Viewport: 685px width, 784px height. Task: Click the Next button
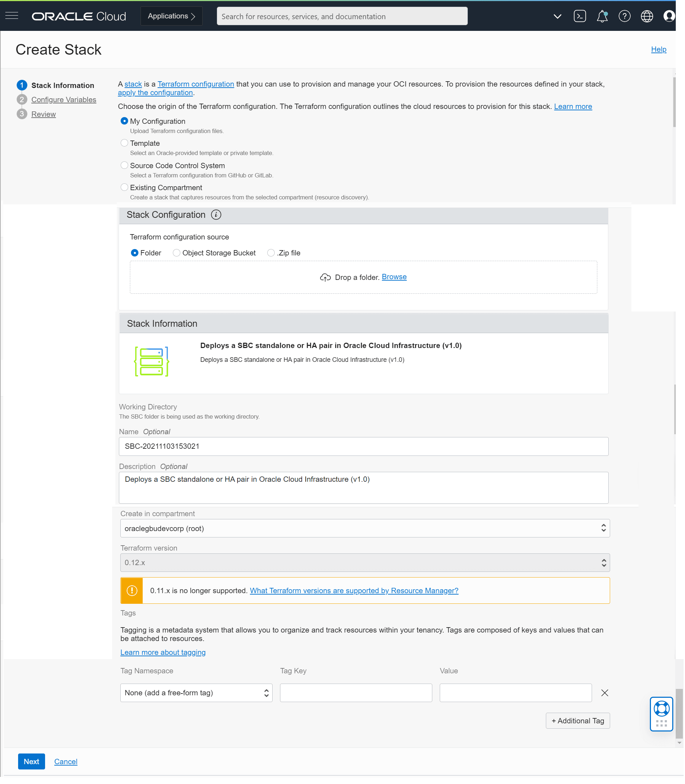pos(31,761)
